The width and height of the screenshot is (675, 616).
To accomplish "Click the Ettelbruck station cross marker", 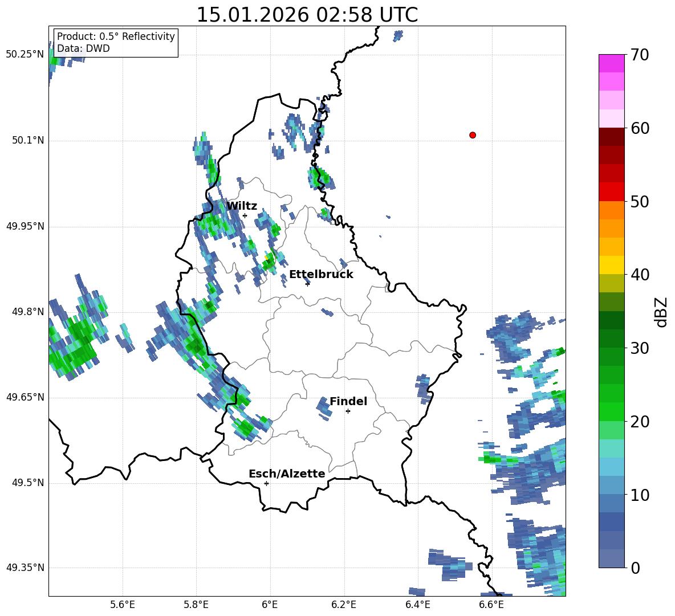I will 307,284.
